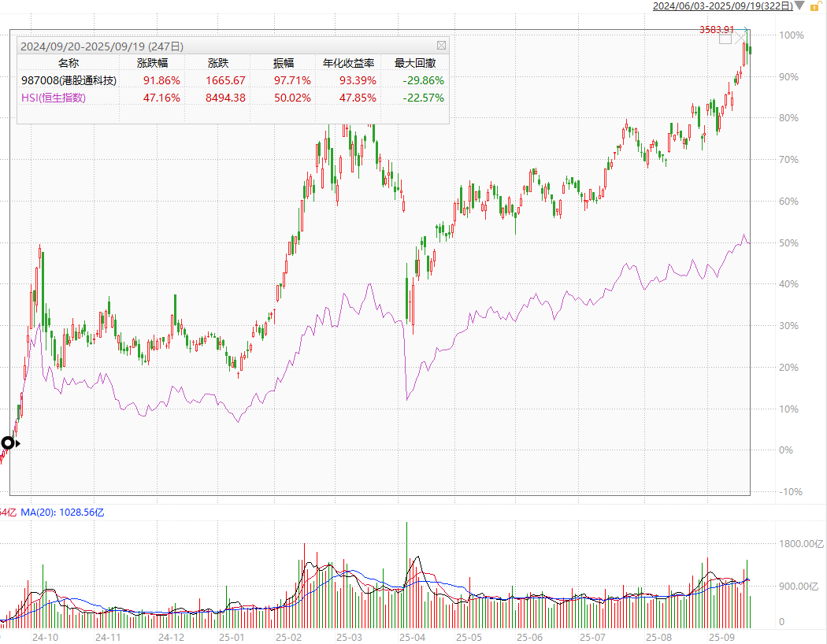Click the 年化收益率 column header

(348, 63)
